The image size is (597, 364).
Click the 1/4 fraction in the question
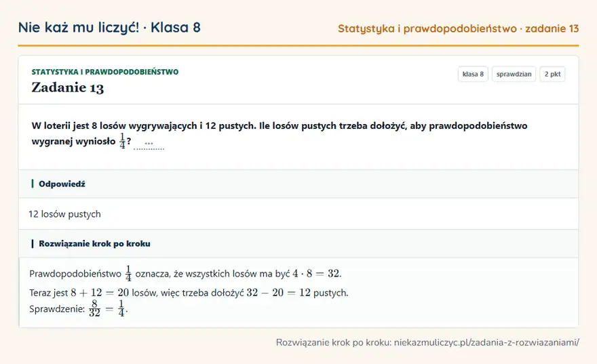[122, 141]
